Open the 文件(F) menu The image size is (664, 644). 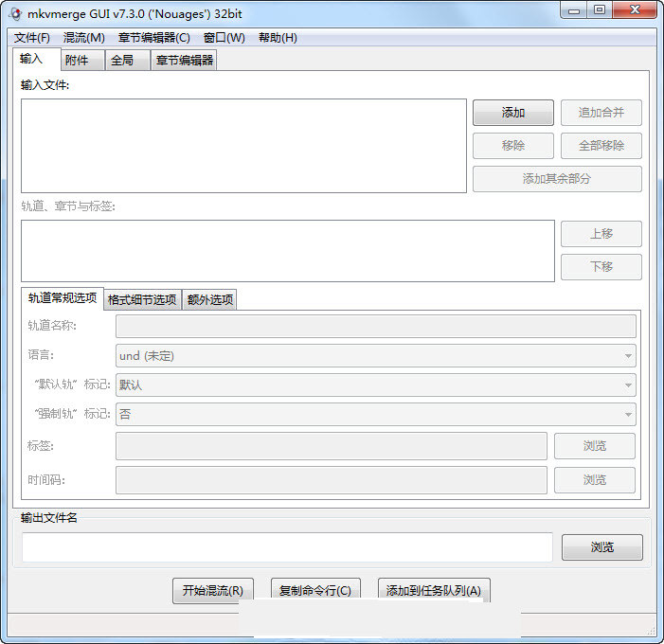(x=32, y=38)
